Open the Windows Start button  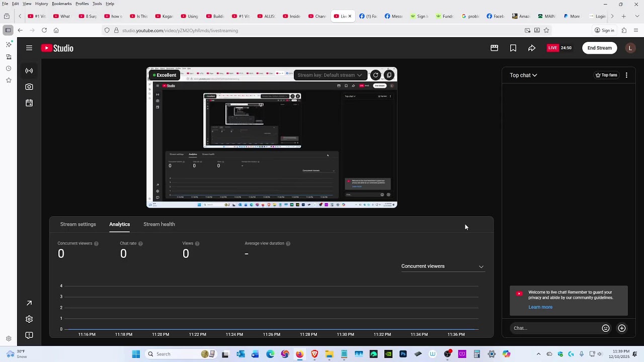[136, 354]
